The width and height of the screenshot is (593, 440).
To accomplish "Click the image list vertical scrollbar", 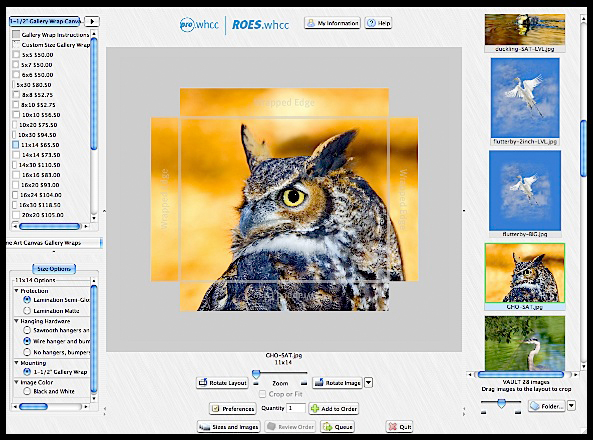I will coord(584,148).
